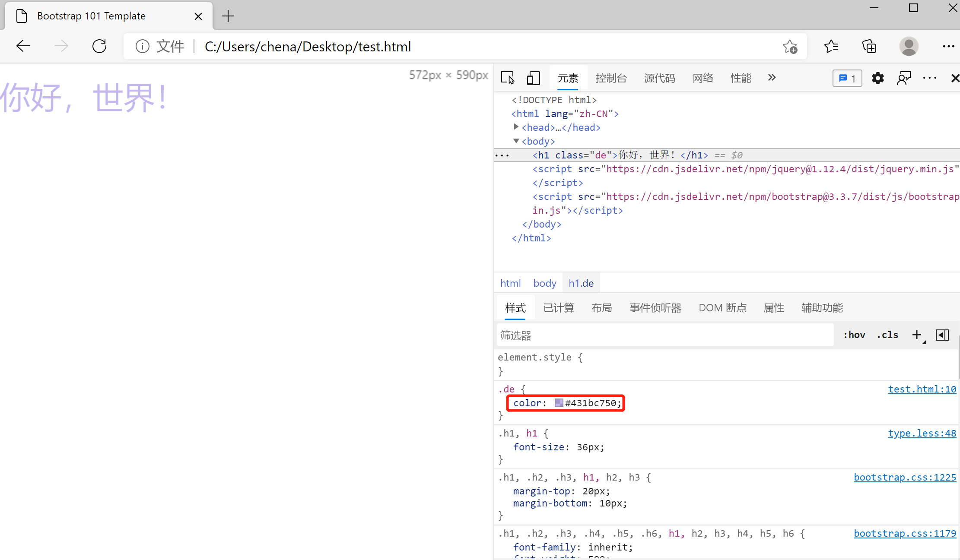Open the issues counter badge
Screen dimensions: 960x560
point(847,78)
